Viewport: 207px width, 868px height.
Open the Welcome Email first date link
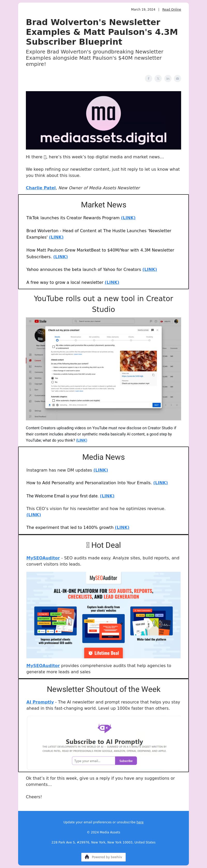click(107, 496)
